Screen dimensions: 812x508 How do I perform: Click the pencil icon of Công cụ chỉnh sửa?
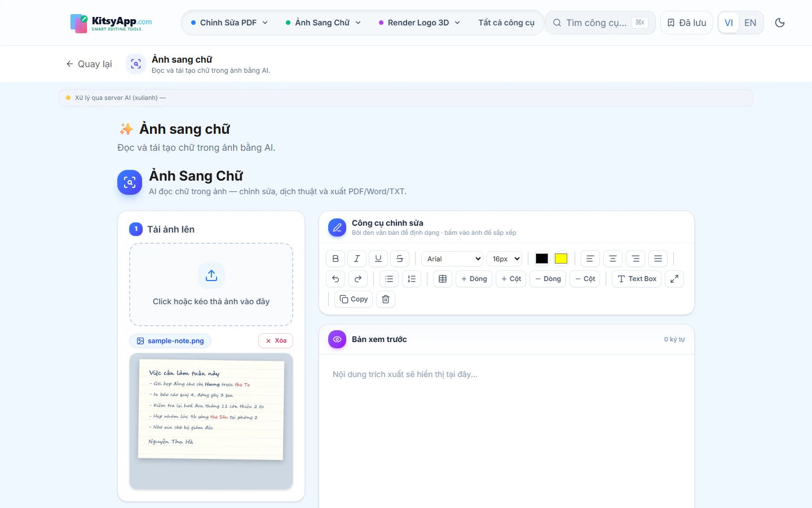click(337, 227)
